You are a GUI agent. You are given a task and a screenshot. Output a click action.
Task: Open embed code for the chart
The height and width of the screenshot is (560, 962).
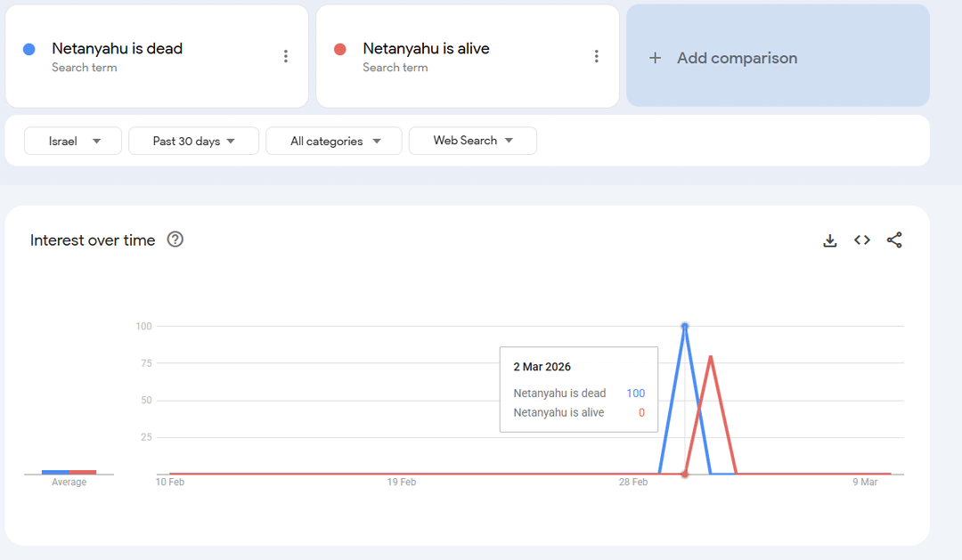tap(861, 240)
